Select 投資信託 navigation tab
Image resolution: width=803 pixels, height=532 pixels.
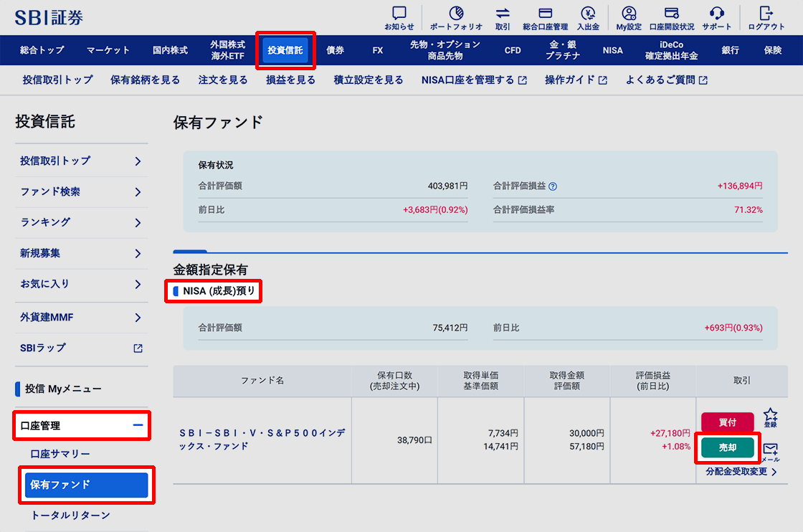pyautogui.click(x=285, y=50)
